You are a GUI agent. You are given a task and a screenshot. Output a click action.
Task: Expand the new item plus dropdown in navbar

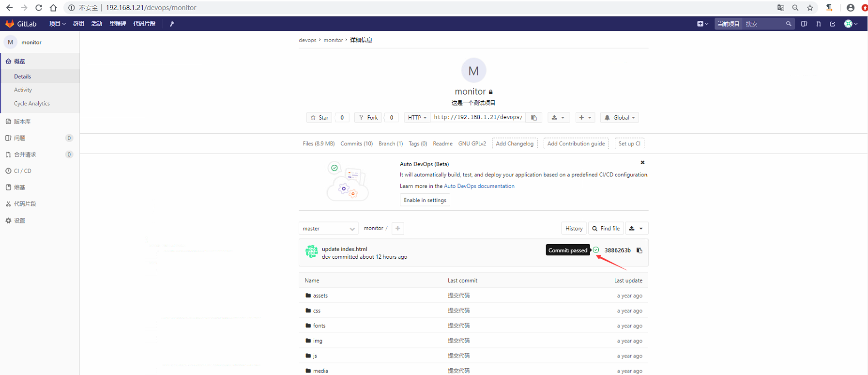pos(702,24)
